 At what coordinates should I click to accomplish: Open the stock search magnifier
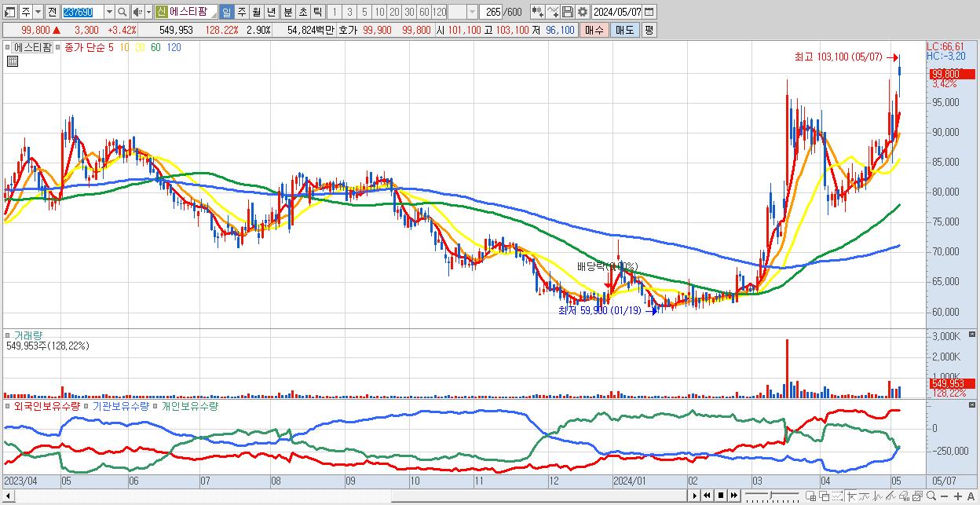click(x=122, y=12)
